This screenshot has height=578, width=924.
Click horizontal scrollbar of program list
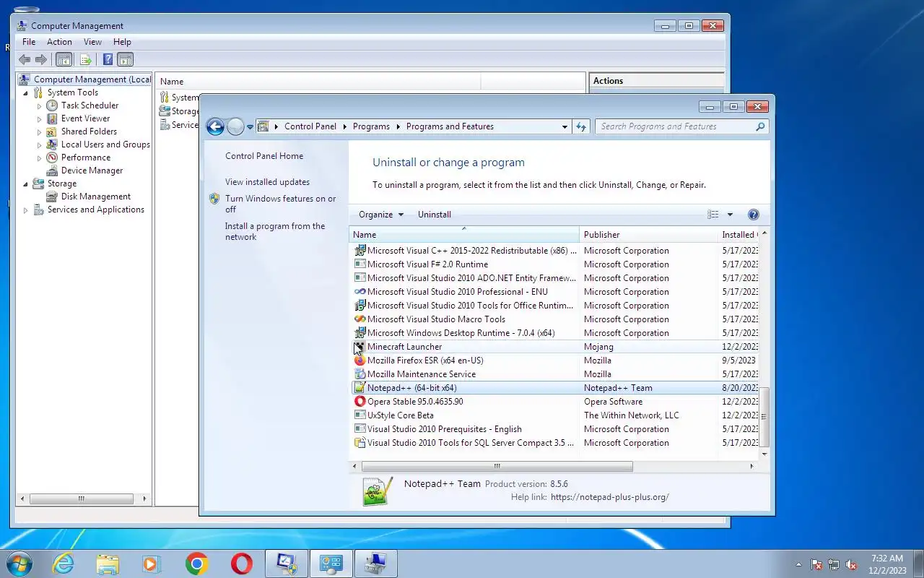[497, 466]
